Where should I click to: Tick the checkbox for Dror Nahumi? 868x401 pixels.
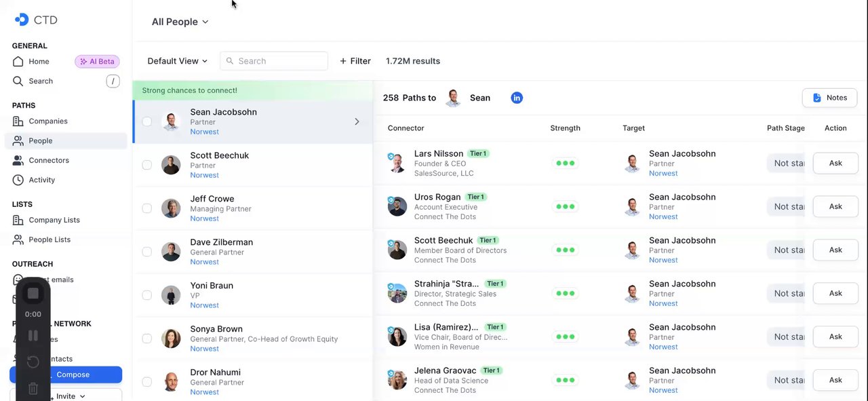click(146, 382)
